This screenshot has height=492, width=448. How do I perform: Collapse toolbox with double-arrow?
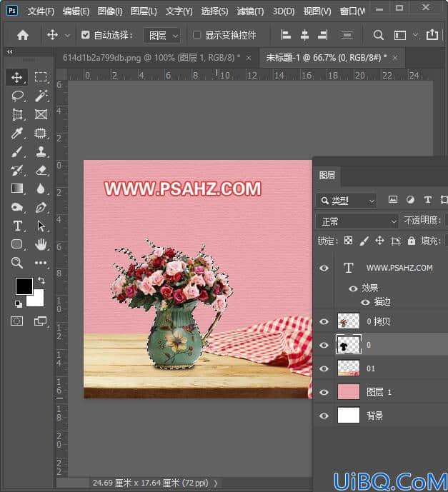tap(10, 52)
